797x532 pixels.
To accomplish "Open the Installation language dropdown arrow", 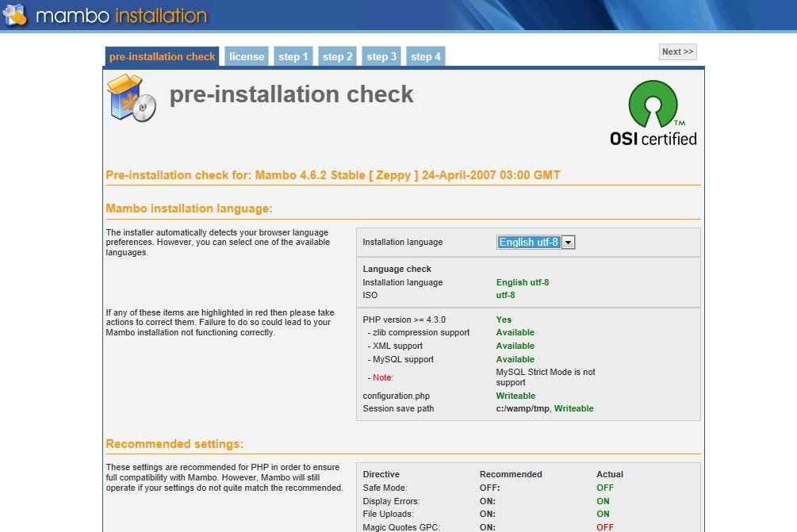I will [x=569, y=243].
